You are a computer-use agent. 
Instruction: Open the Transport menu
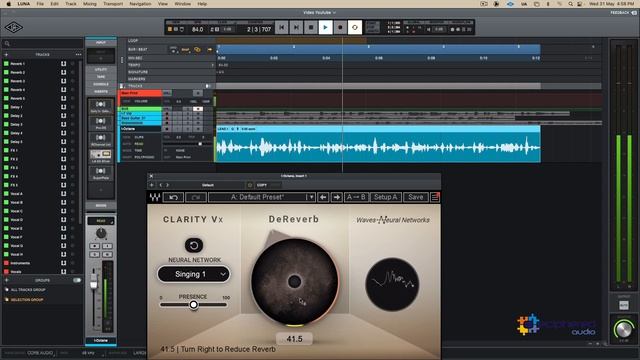(x=113, y=4)
